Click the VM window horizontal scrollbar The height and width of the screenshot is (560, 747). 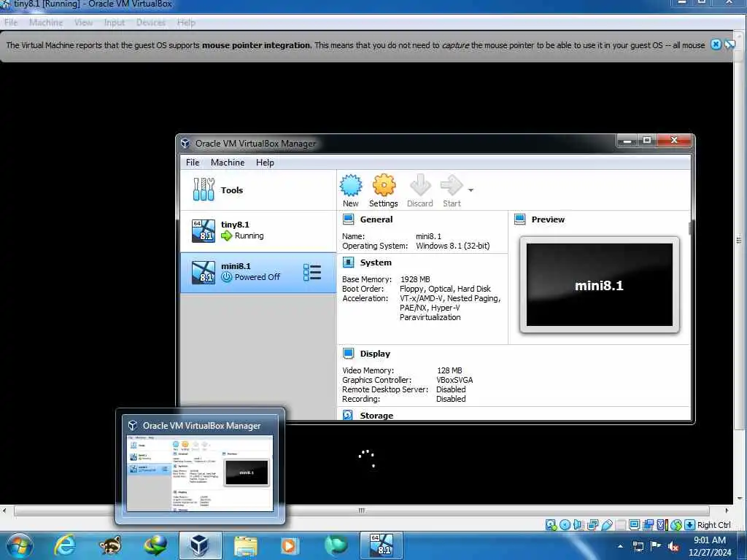point(362,510)
